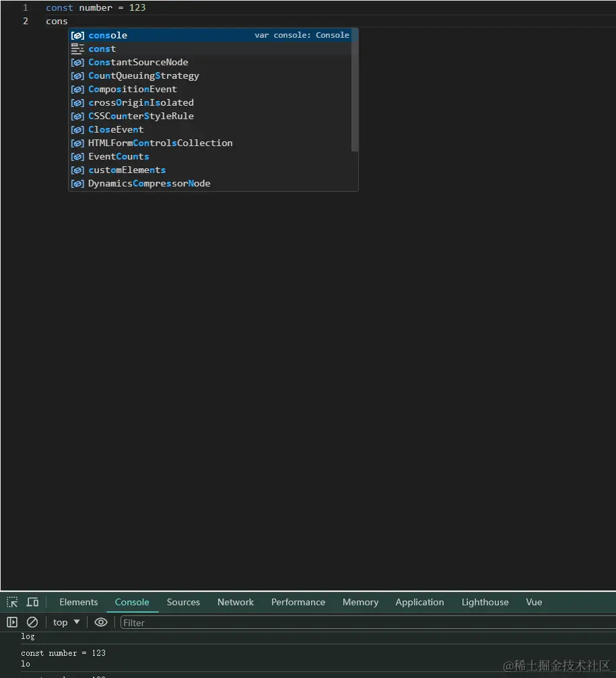616x678 pixels.
Task: Toggle the device toolbar icon
Action: pyautogui.click(x=33, y=602)
